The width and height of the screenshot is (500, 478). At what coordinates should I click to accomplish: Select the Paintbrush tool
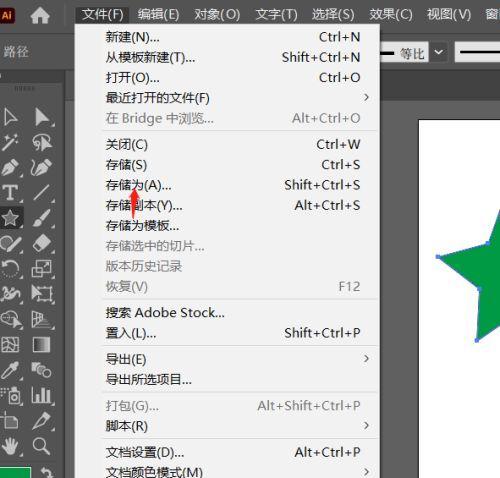(x=42, y=218)
